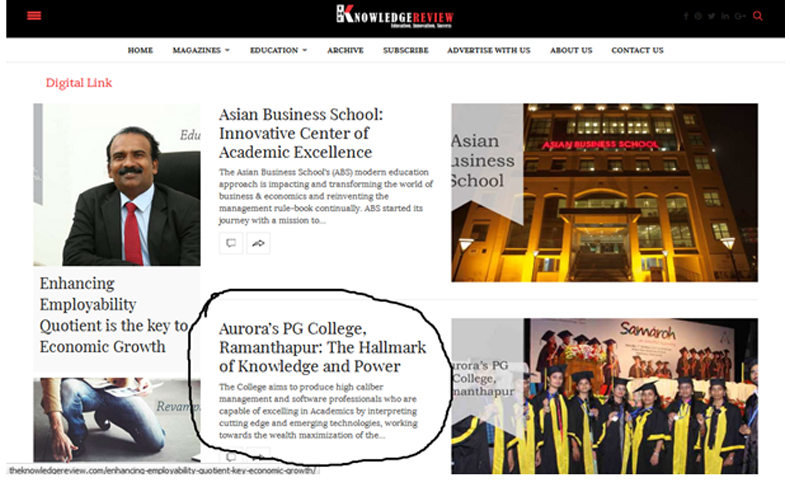Open the LinkedIn social icon

click(725, 16)
